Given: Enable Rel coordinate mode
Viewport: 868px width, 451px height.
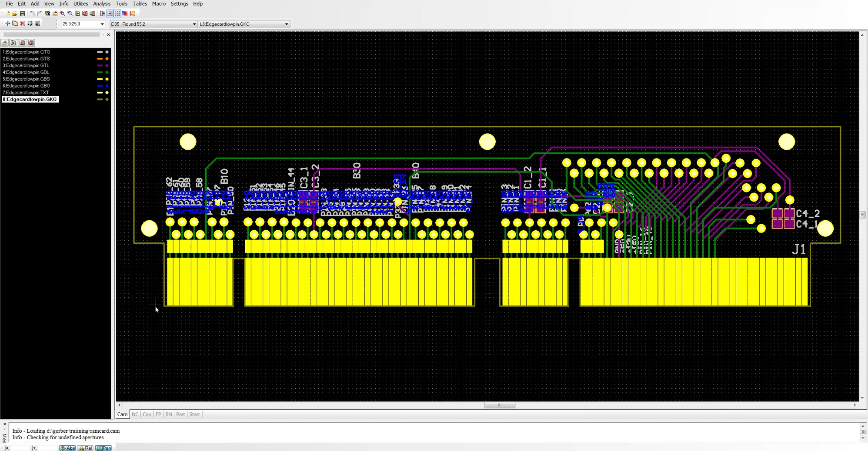Looking at the screenshot, I should click(x=86, y=448).
